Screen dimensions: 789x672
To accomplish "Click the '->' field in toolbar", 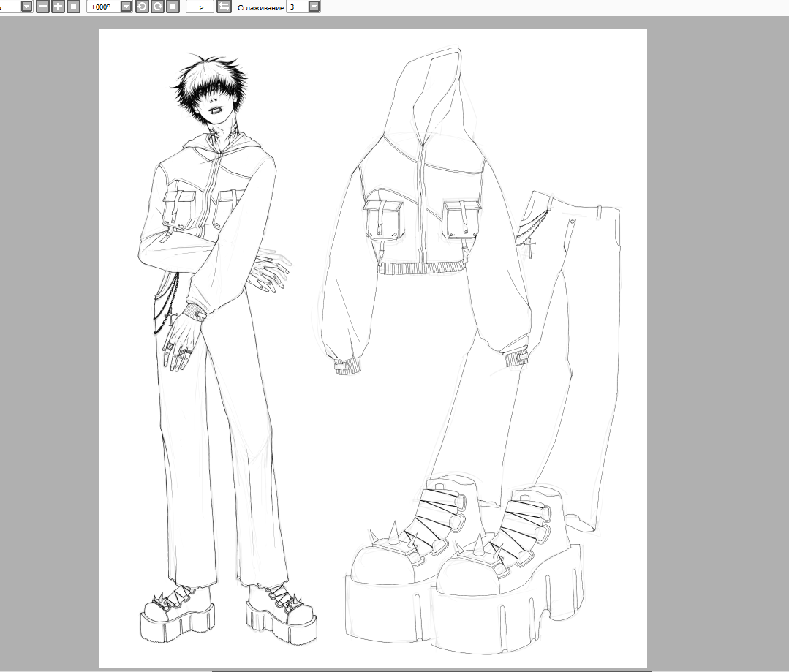I will (200, 7).
